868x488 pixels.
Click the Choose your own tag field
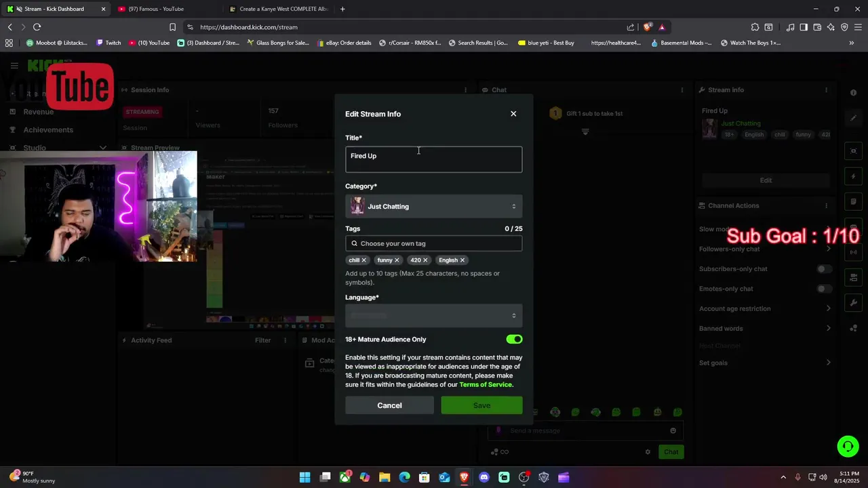tap(433, 243)
